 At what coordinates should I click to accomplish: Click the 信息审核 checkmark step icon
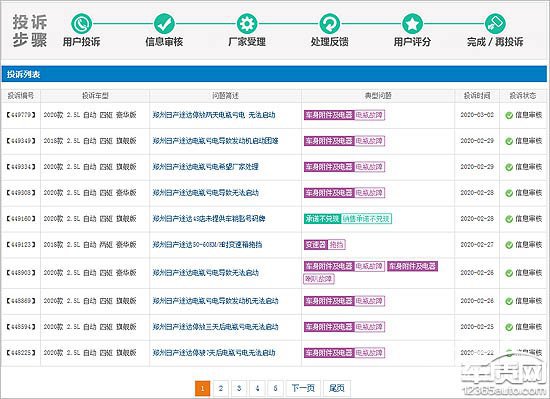pos(164,24)
